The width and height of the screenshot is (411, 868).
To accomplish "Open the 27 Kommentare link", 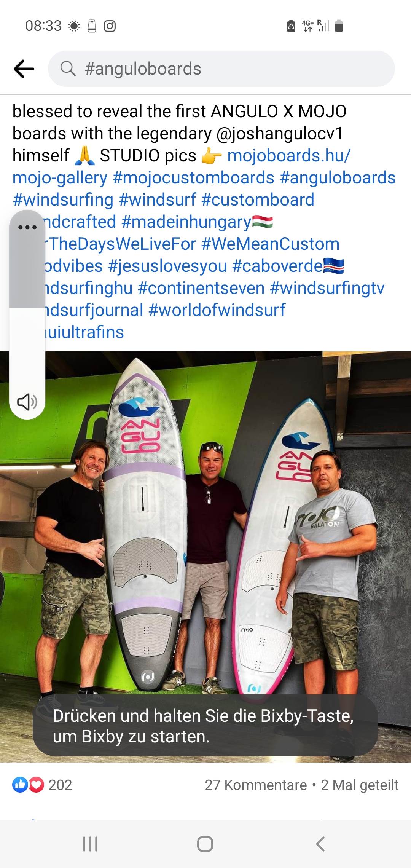I will (x=256, y=785).
